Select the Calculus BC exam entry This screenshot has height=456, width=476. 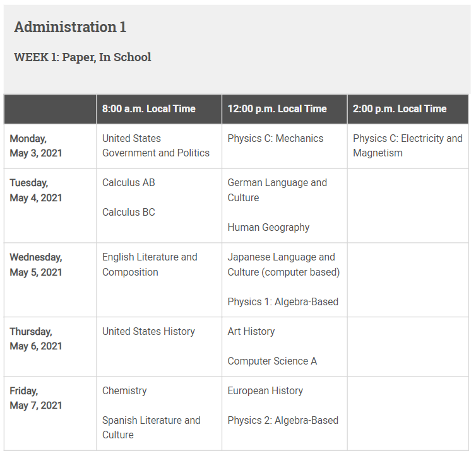[129, 213]
